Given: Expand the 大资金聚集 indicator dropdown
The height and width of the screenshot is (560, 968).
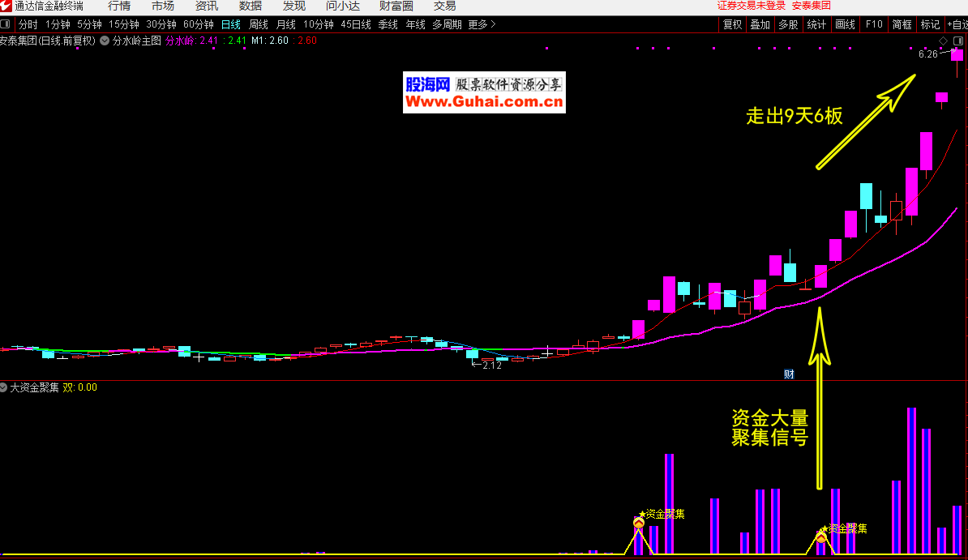Looking at the screenshot, I should click(4, 387).
